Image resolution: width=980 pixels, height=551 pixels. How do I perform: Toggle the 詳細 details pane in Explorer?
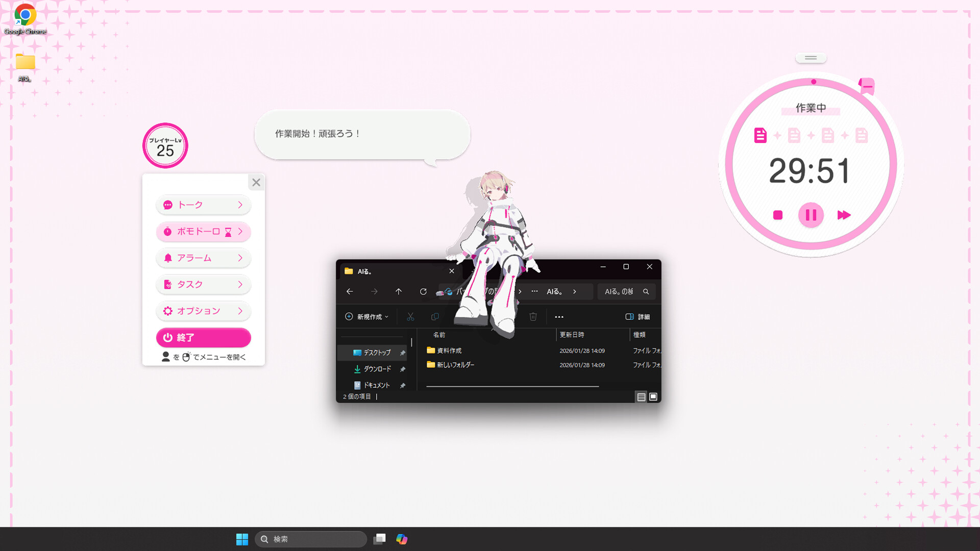pyautogui.click(x=637, y=316)
